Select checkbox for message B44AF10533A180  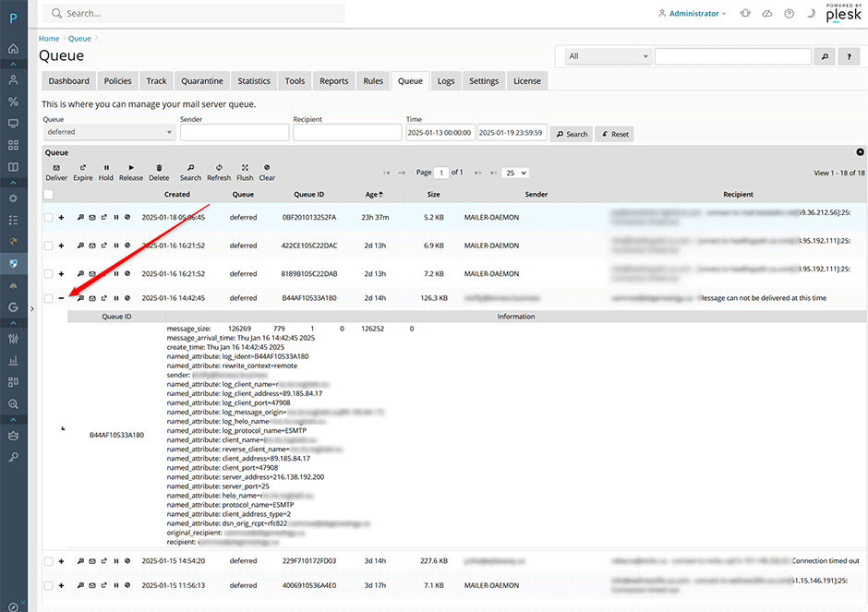(48, 298)
